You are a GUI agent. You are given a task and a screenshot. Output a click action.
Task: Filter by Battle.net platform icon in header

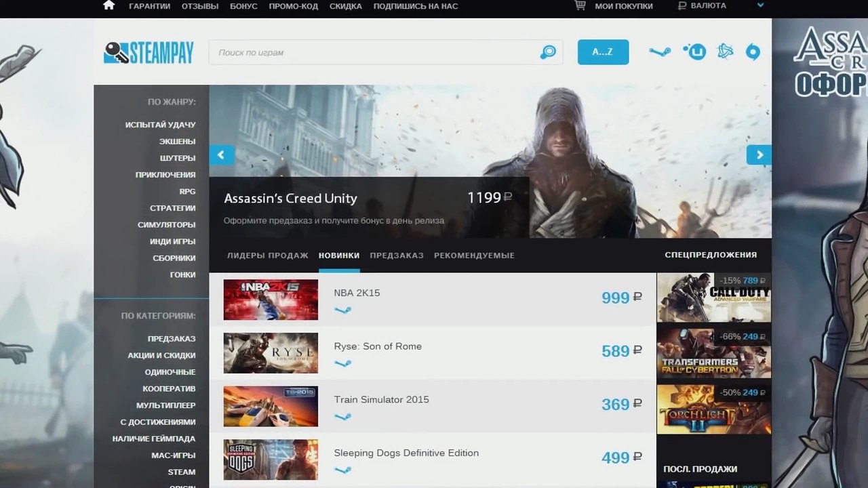[725, 52]
